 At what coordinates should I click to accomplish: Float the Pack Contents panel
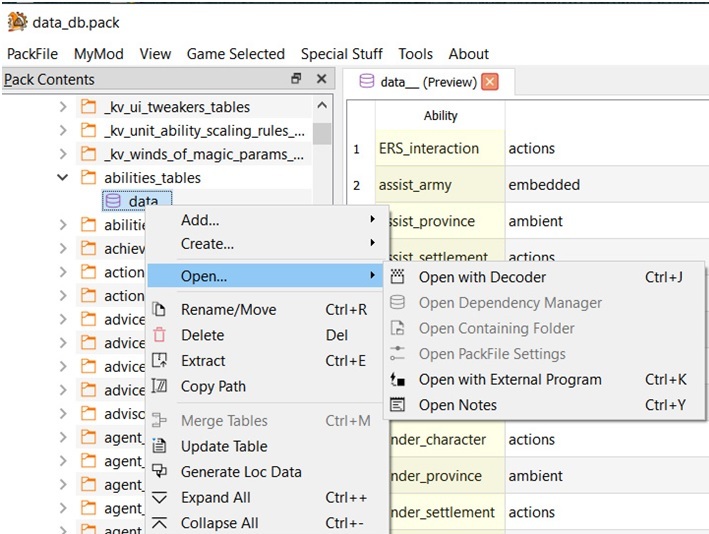(x=296, y=79)
